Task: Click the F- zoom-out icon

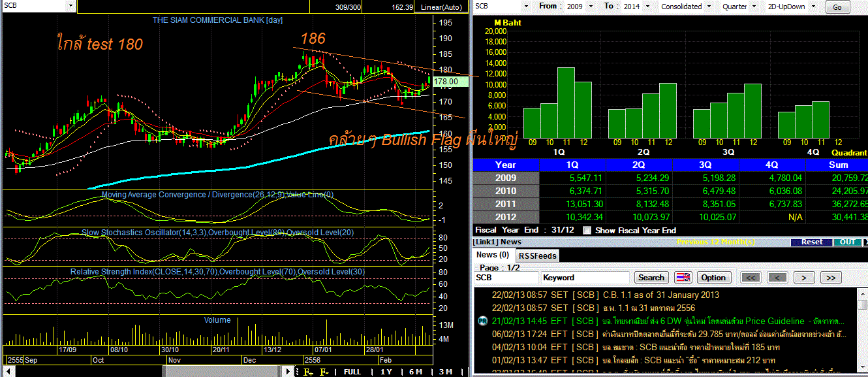Action: point(324,372)
